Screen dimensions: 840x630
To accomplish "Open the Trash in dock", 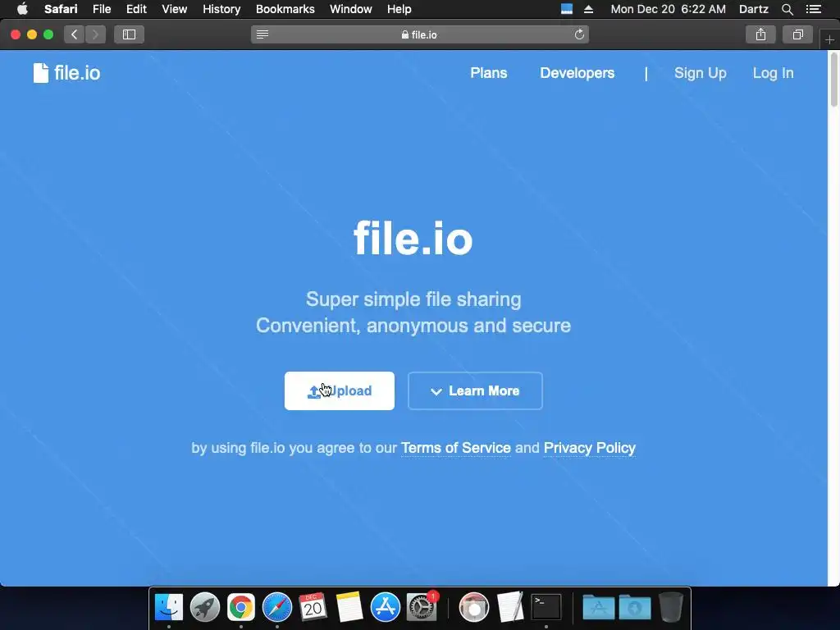I will tap(671, 608).
